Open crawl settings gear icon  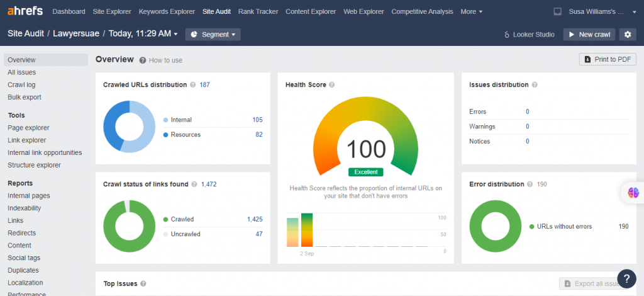pos(628,35)
